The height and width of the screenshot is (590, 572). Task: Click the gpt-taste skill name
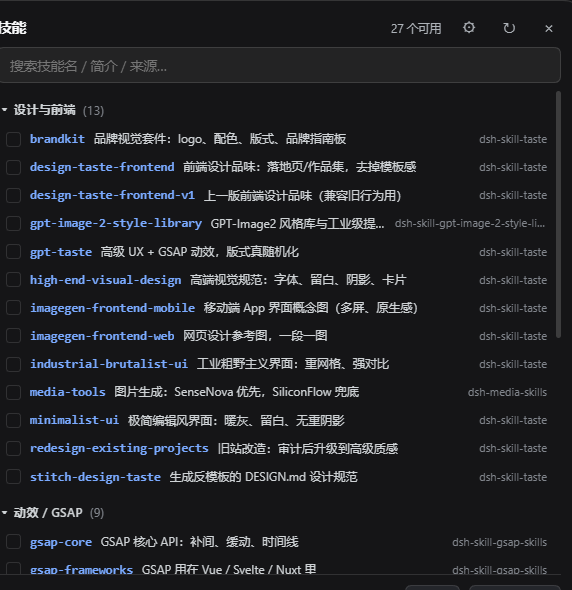[61, 252]
